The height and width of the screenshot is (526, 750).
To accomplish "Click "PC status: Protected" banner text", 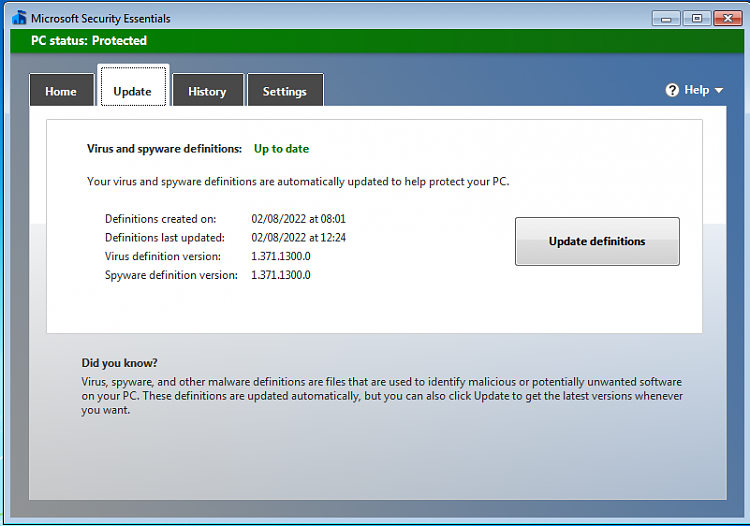I will pyautogui.click(x=89, y=41).
